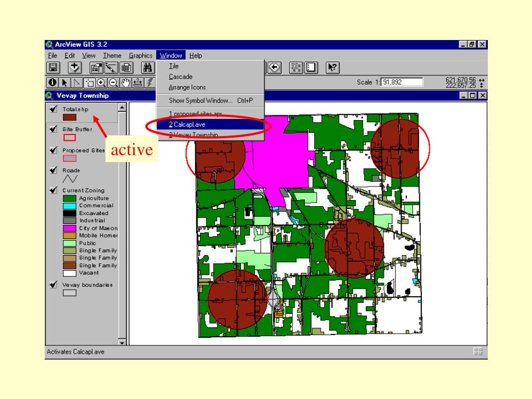Viewport: 532px width, 399px height.
Task: Click the City of Mason magenta swatch
Action: pyautogui.click(x=70, y=229)
